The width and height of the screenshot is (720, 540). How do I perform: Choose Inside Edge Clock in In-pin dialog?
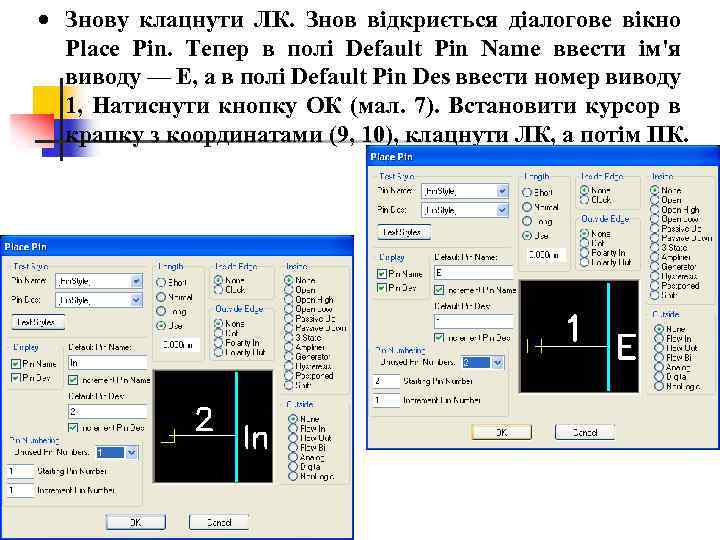pyautogui.click(x=219, y=290)
